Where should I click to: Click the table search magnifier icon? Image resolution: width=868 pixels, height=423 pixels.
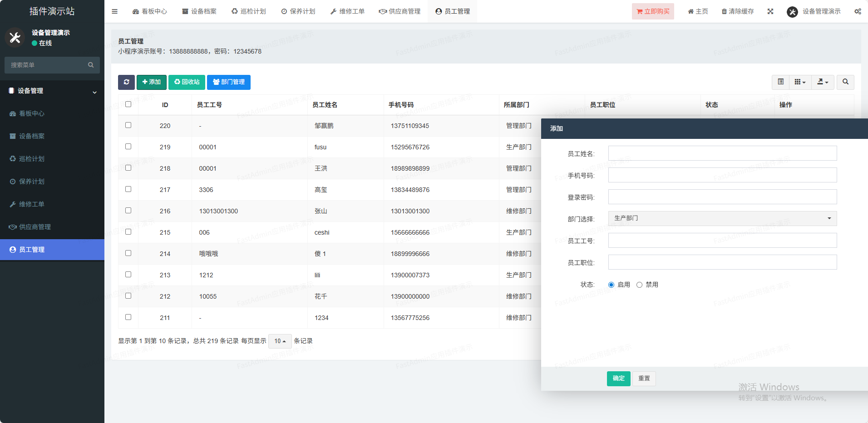point(845,82)
